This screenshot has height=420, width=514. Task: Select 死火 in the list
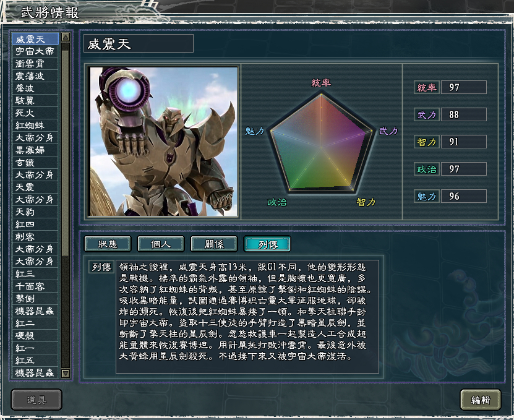click(x=35, y=113)
